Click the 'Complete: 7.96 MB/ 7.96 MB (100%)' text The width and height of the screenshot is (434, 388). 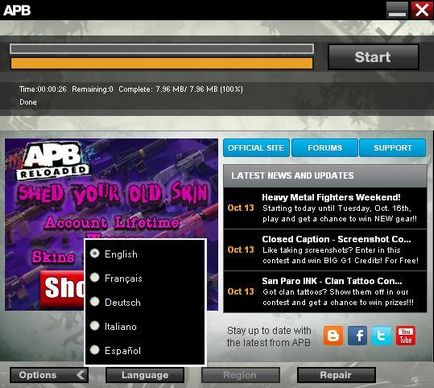coord(181,89)
